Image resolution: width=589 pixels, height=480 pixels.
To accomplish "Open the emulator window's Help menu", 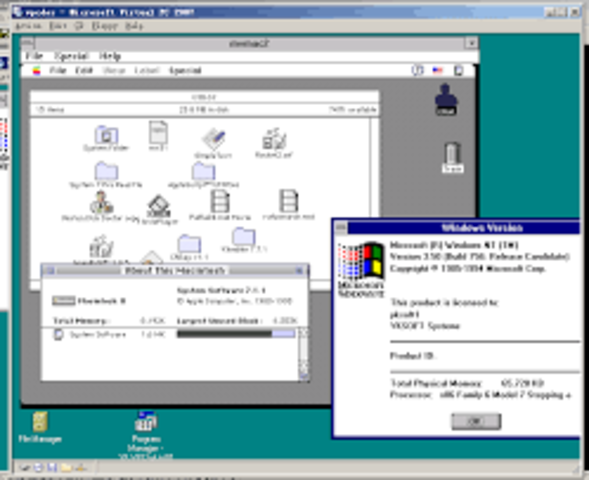I will coord(110,56).
